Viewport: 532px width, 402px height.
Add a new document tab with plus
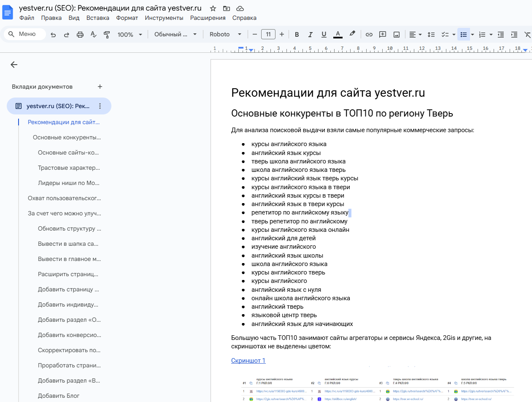tap(100, 87)
